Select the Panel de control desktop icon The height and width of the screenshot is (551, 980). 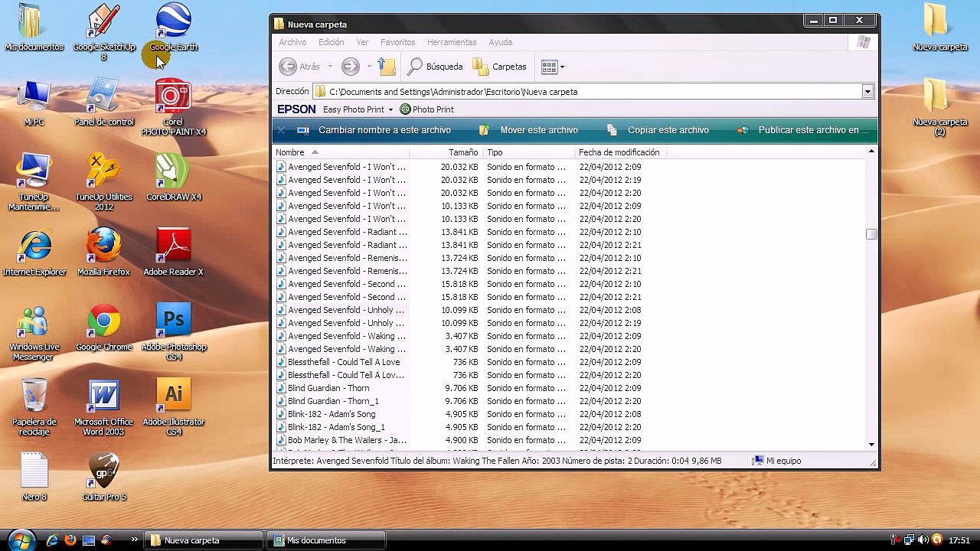point(104,103)
